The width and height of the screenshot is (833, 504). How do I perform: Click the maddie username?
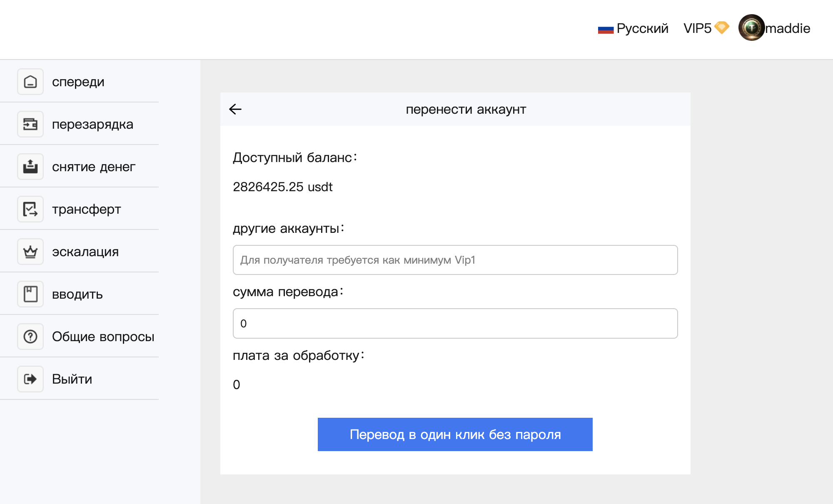tap(788, 28)
